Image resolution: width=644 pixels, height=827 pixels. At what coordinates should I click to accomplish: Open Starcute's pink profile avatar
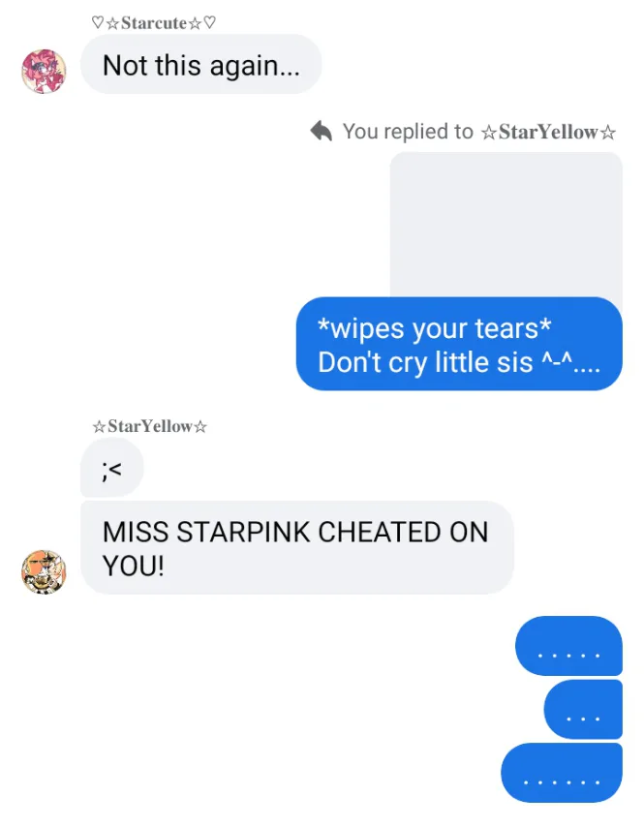pyautogui.click(x=45, y=72)
